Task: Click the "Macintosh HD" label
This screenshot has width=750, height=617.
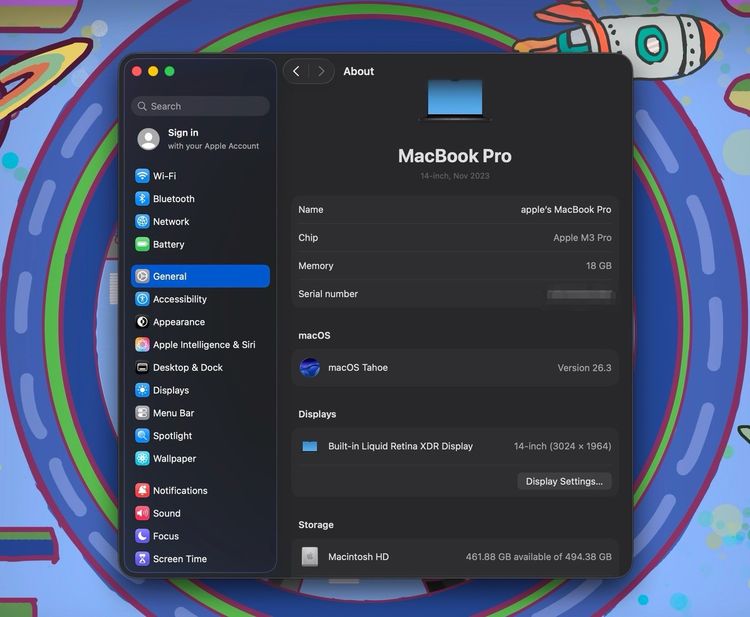Action: coord(358,557)
